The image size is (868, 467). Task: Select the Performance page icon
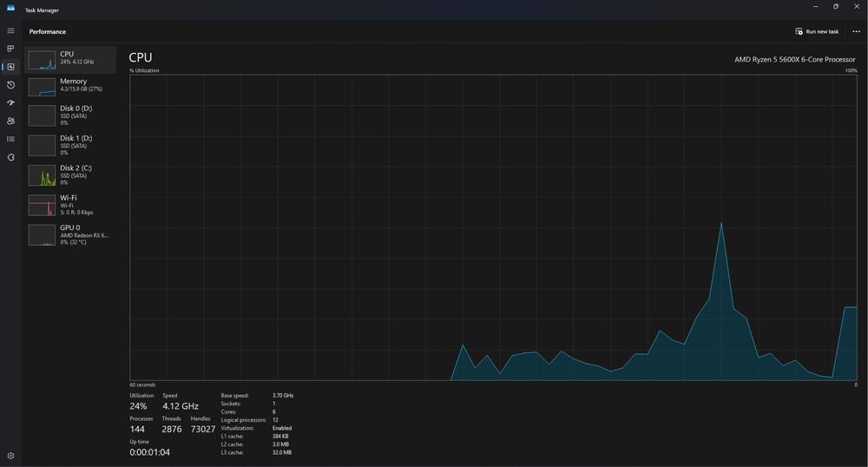tap(10, 67)
